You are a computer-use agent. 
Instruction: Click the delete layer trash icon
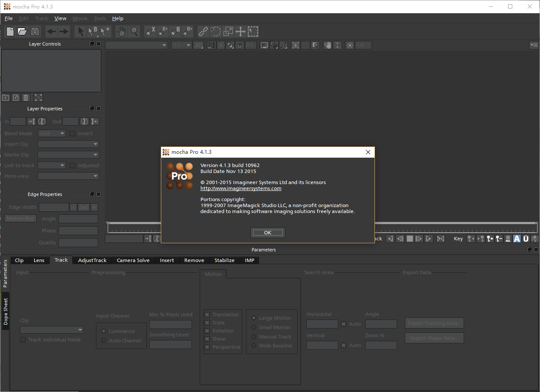[26, 98]
